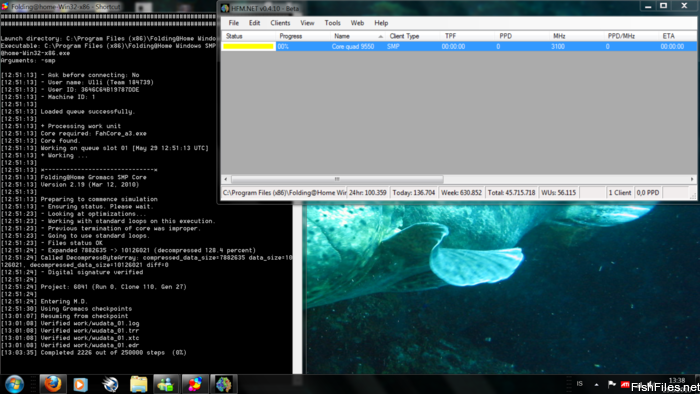Image resolution: width=700 pixels, height=394 pixels.
Task: Click the 00% progress cell
Action: pyautogui.click(x=283, y=46)
